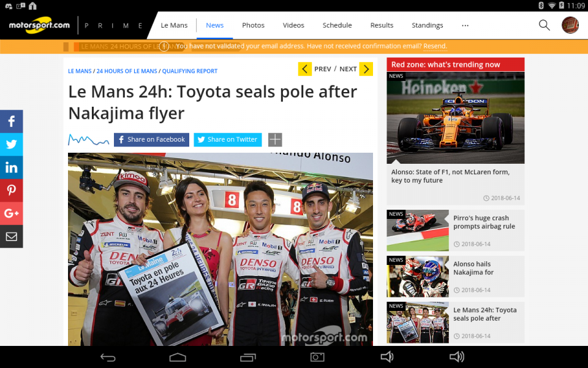Open Alonso hails Nakajima headline
The width and height of the screenshot is (588, 368).
473,268
